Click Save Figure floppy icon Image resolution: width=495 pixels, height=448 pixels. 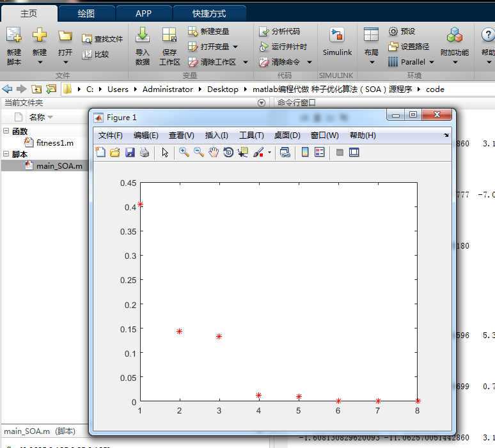click(130, 152)
